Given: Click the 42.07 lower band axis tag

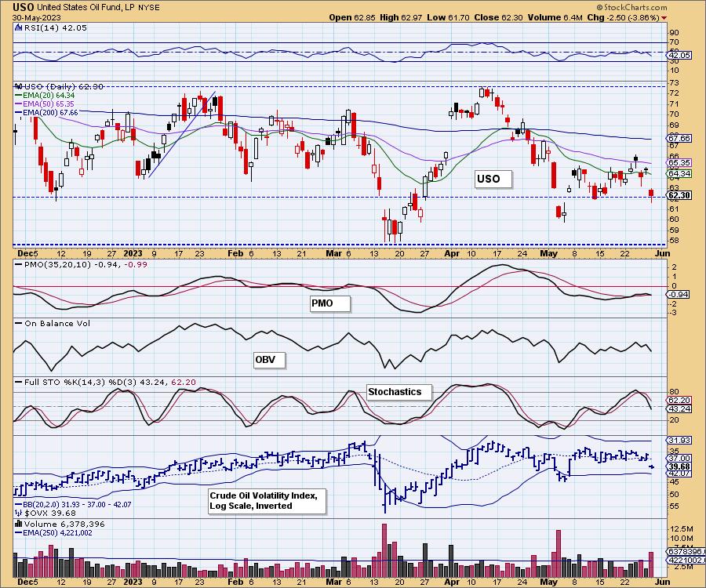Looking at the screenshot, I should click(x=679, y=474).
